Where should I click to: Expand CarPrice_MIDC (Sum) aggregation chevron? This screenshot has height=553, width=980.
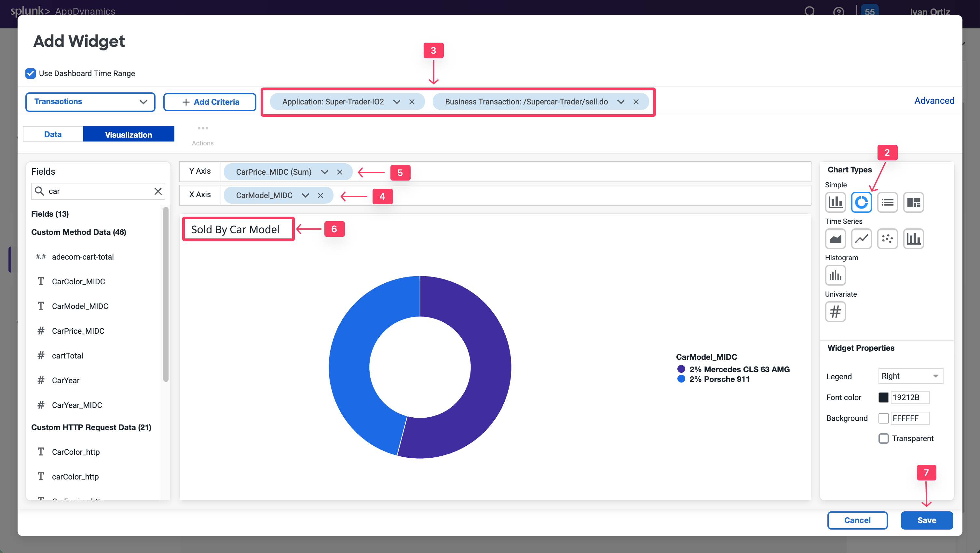tap(324, 172)
